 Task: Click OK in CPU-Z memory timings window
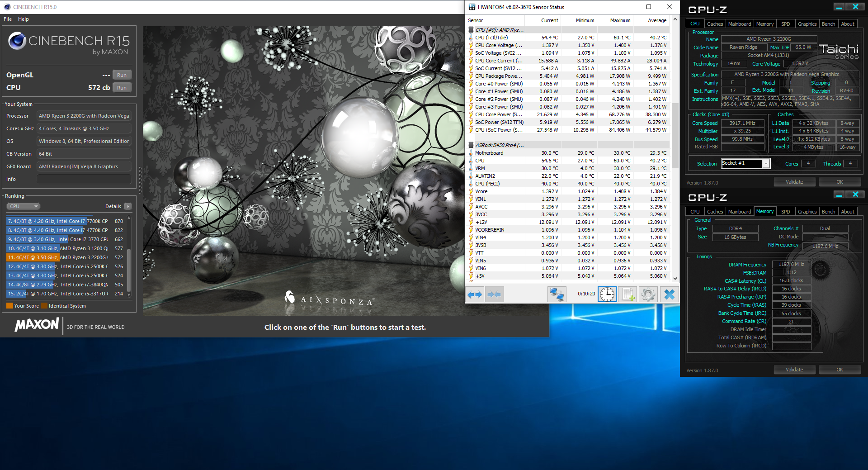(840, 370)
